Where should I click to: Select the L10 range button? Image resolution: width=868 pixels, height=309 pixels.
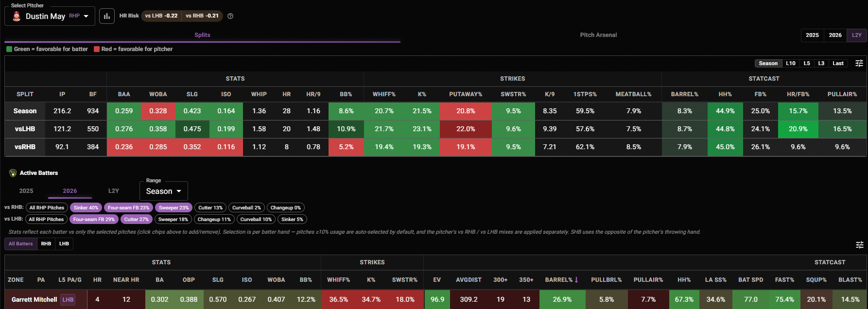pyautogui.click(x=791, y=63)
